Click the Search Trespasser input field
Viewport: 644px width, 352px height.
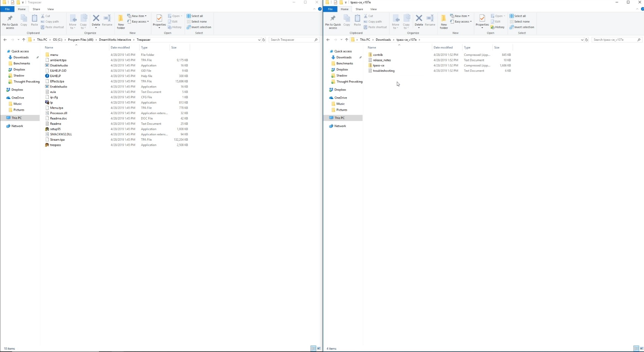292,40
